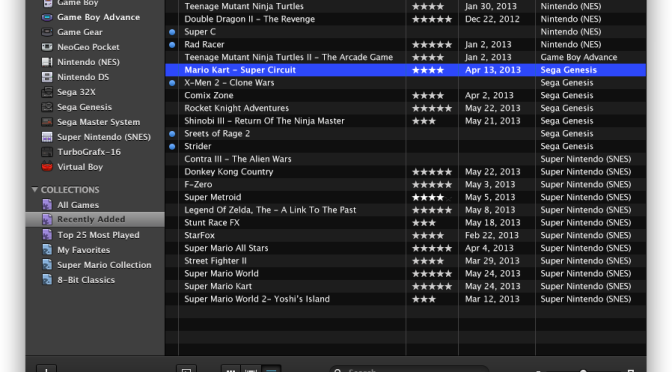Click the search field in bottom toolbar

tap(409, 369)
